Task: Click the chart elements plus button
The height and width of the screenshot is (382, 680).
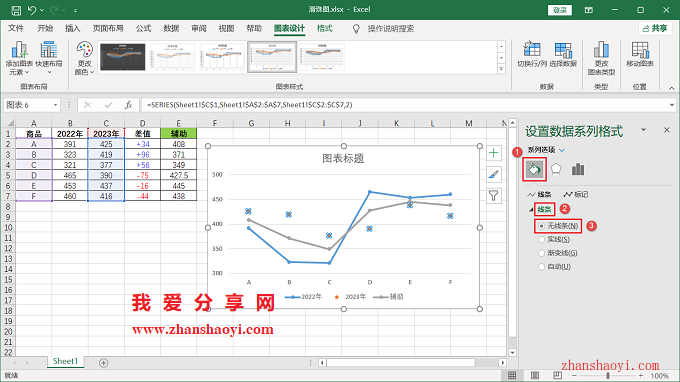Action: click(494, 153)
